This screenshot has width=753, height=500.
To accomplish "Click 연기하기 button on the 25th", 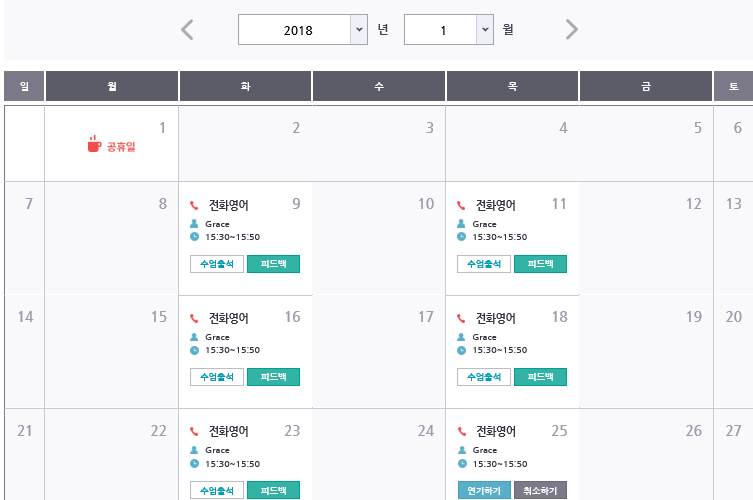I will [x=484, y=491].
